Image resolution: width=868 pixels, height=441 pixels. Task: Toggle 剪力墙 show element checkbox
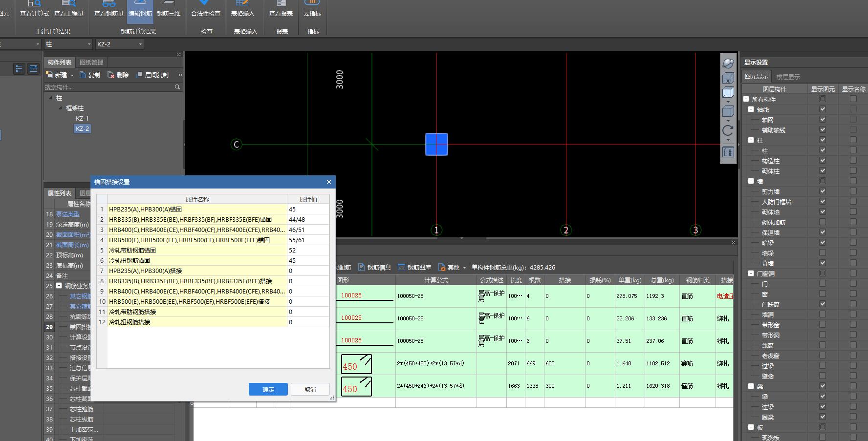823,191
